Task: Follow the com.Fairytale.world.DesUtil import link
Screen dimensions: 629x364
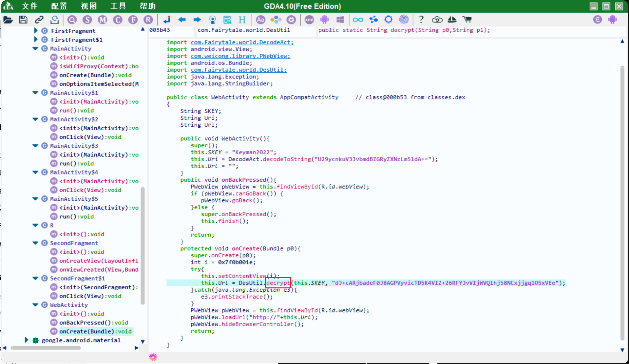Action: tap(239, 70)
